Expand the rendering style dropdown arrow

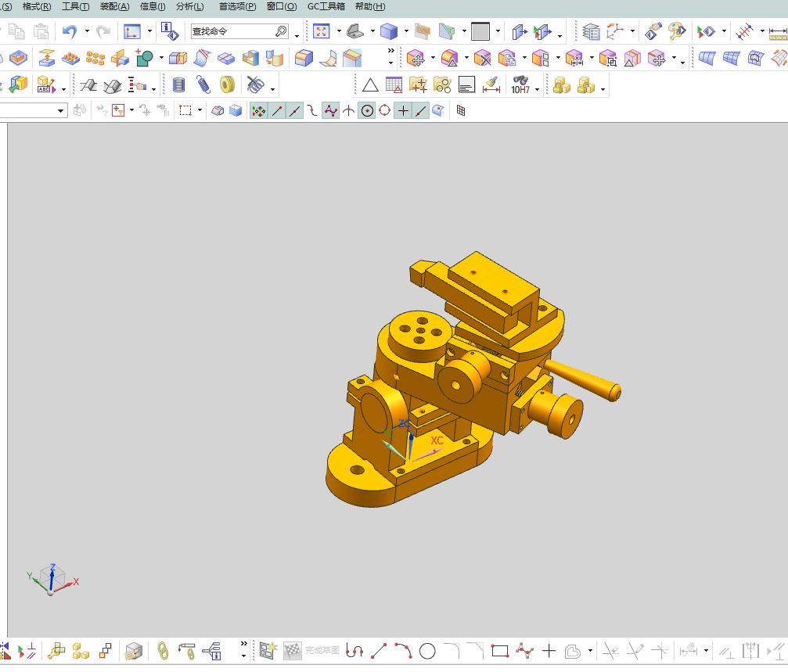tap(407, 31)
